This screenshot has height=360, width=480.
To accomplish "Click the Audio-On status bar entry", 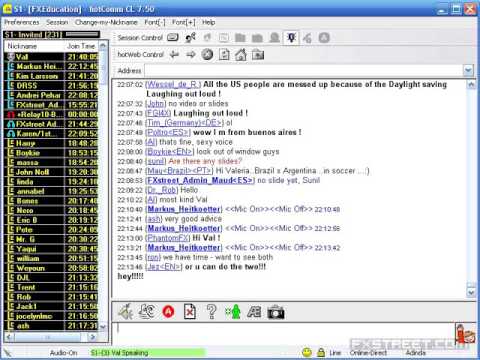I will coord(63,353).
